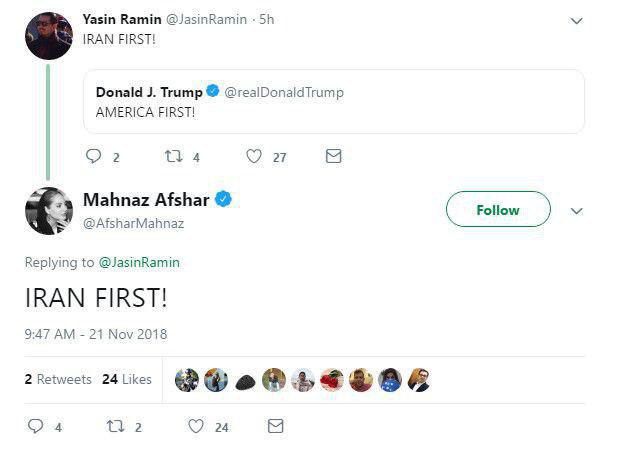View the 24 Likes list
Viewport: 618px width, 458px height.
pyautogui.click(x=127, y=380)
